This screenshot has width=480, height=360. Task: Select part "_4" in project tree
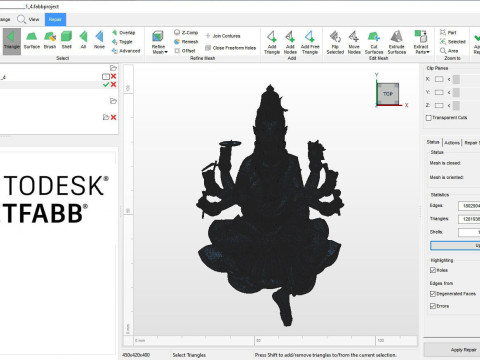point(3,77)
